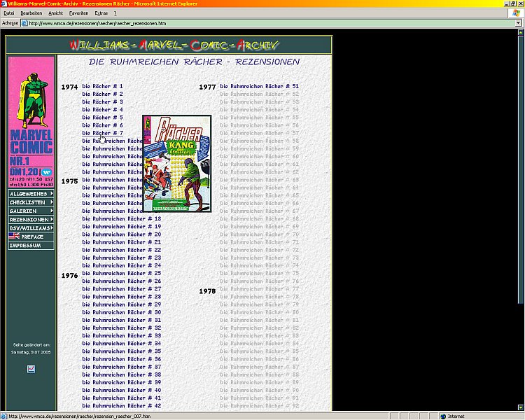Screen dimensions: 525x420
Task: Open the Ansicht menu
Action: tap(55, 13)
